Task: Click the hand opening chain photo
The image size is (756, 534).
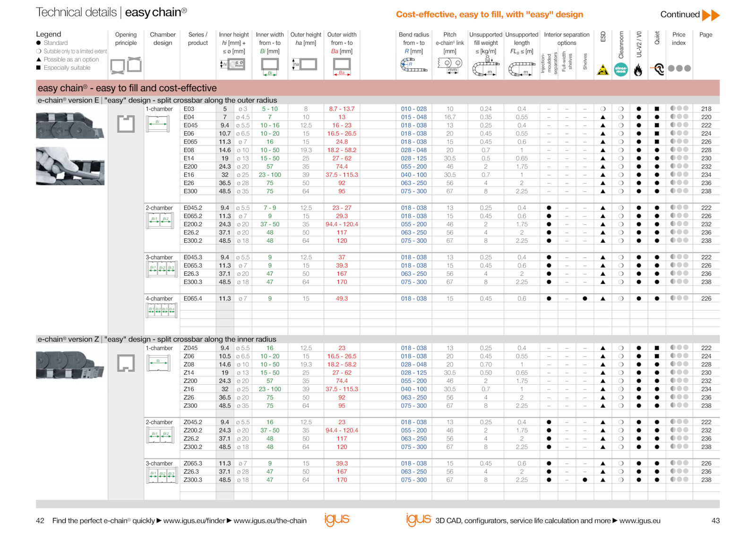Action: (70, 166)
